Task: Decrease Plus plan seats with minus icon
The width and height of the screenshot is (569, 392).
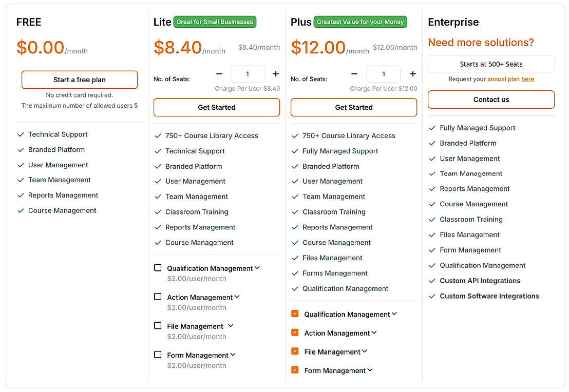Action: (354, 74)
